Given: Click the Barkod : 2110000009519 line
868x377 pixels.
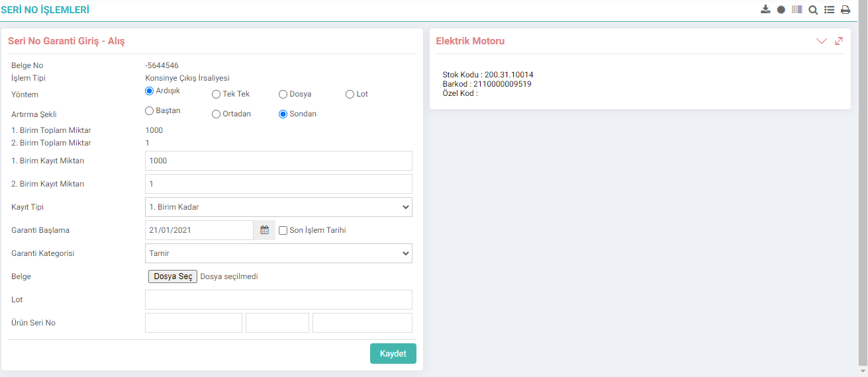Looking at the screenshot, I should coord(487,84).
